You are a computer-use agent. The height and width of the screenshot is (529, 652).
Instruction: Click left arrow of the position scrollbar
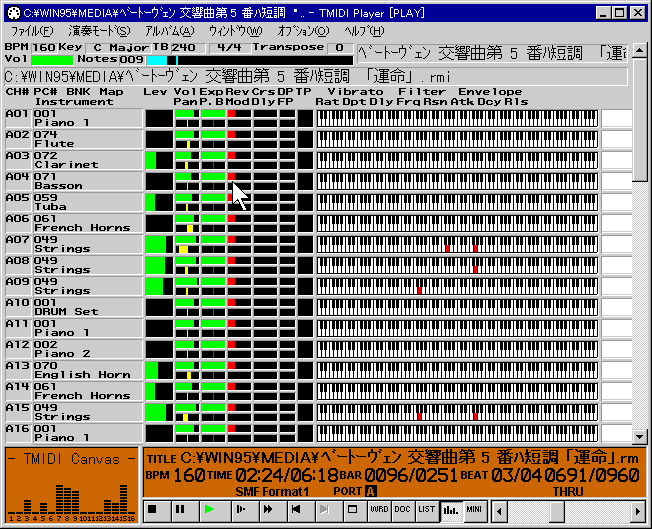tap(499, 511)
